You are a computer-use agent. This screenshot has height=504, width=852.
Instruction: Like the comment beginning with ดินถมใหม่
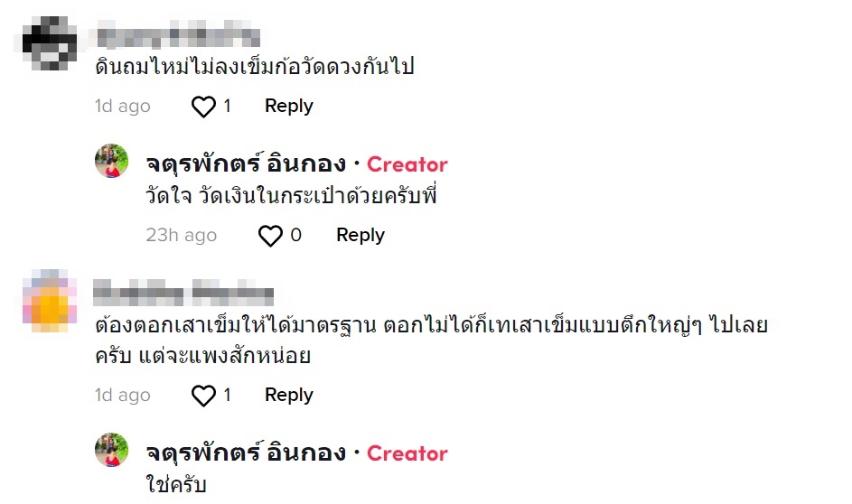(204, 107)
